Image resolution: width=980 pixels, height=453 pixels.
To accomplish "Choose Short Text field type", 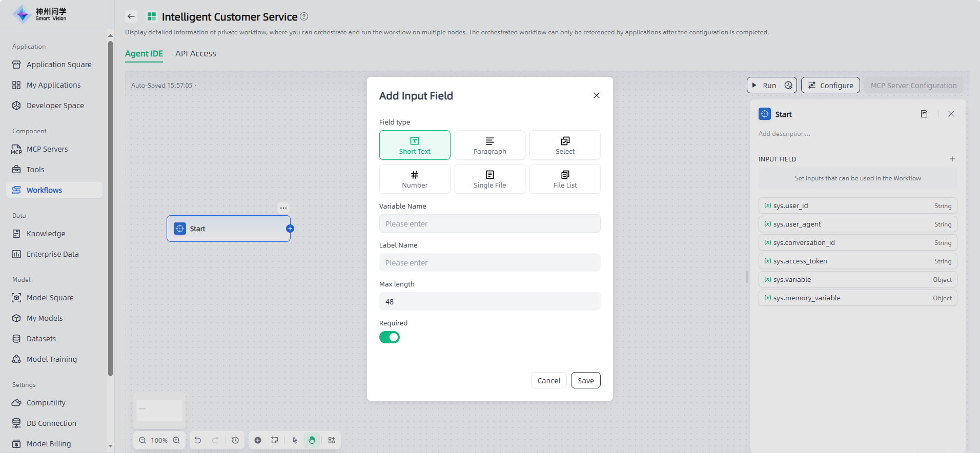I will (415, 145).
